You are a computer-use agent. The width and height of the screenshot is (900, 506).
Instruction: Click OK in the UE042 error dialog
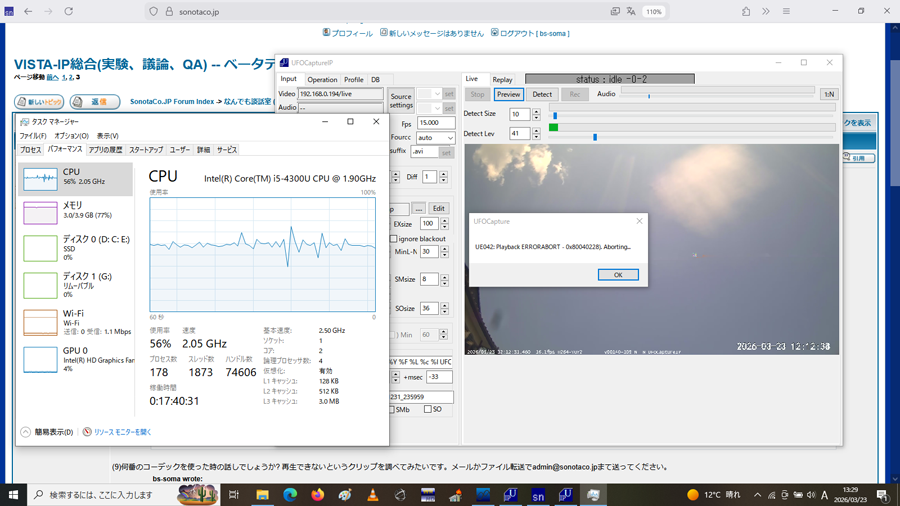[618, 275]
